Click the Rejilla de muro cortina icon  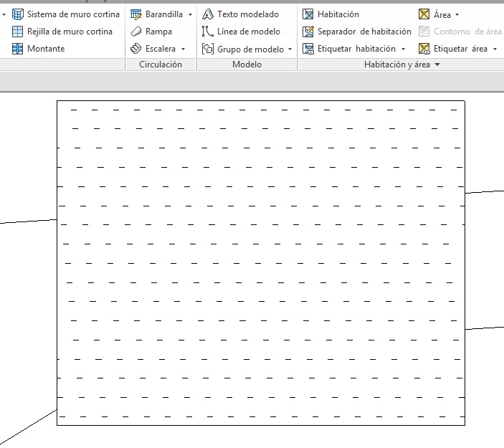[x=18, y=32]
